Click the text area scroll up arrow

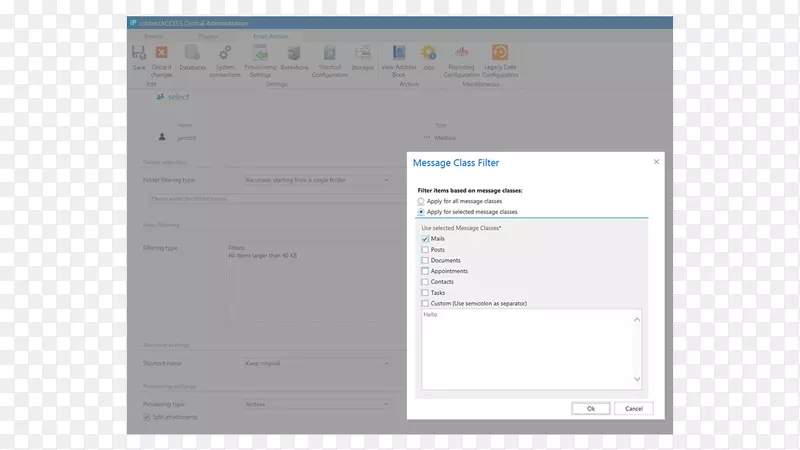[637, 319]
